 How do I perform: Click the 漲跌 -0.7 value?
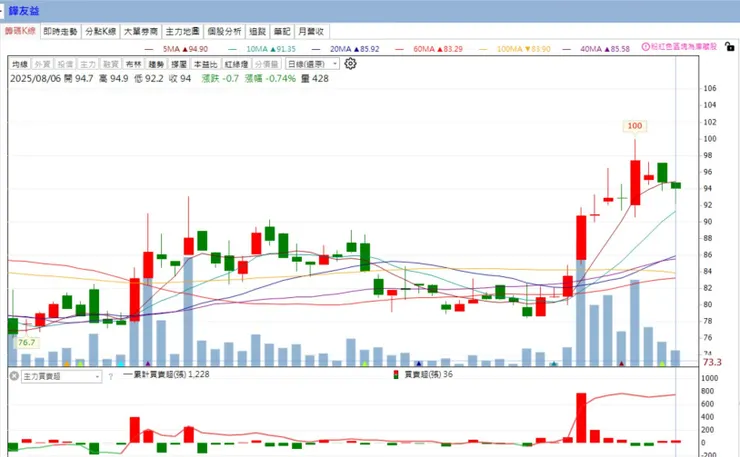[220, 79]
